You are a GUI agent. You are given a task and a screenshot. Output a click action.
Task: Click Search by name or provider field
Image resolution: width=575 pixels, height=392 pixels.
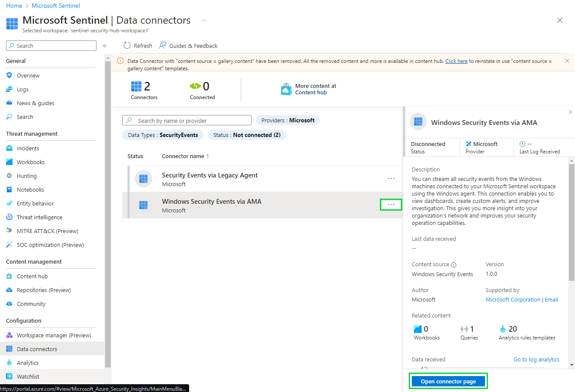187,120
